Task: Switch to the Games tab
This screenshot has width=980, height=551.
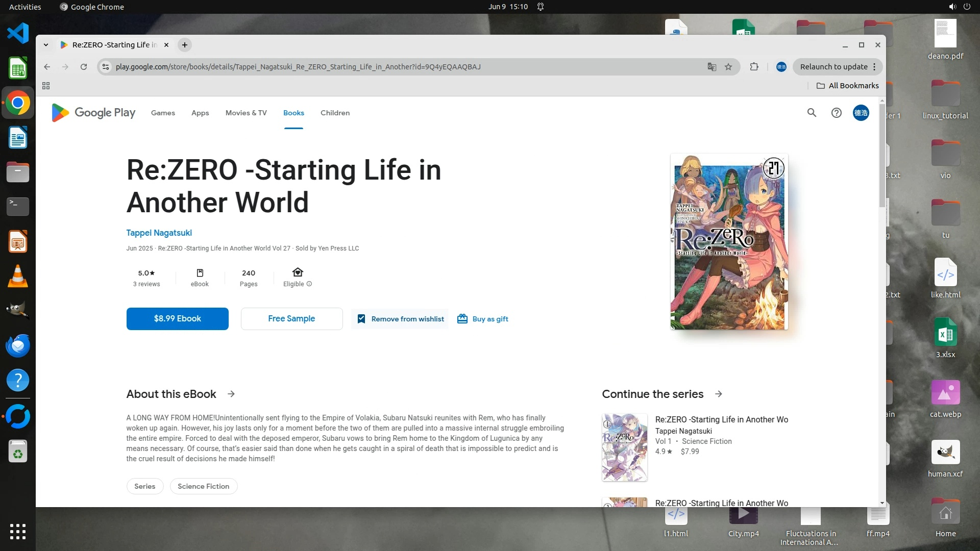Action: tap(163, 113)
